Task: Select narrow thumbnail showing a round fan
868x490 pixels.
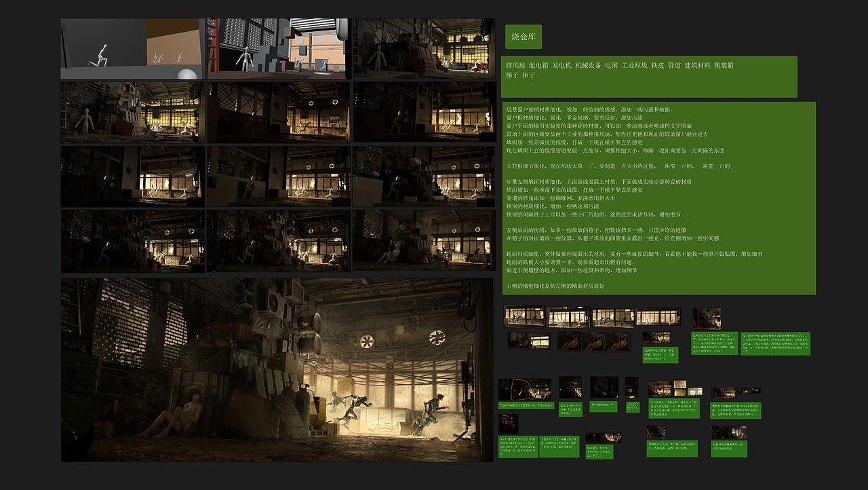Action: pyautogui.click(x=631, y=388)
